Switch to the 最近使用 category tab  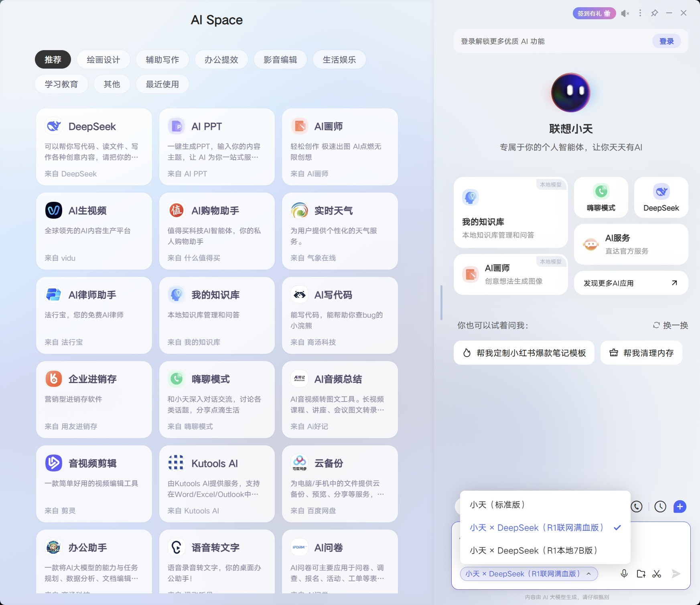[x=162, y=84]
